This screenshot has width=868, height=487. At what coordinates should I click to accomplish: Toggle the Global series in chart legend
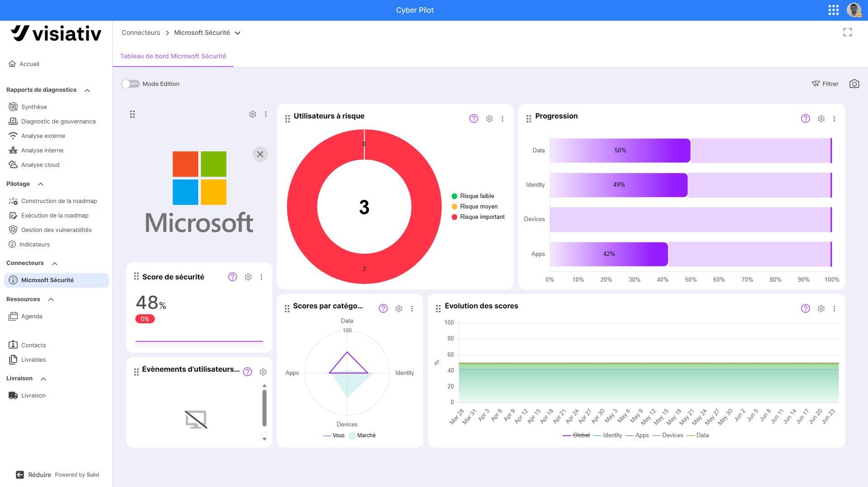[x=576, y=435]
